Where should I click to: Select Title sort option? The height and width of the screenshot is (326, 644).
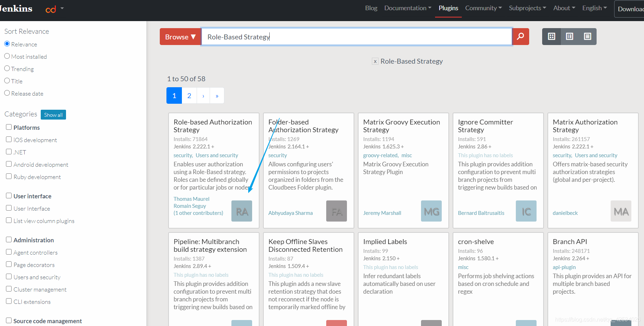point(7,81)
